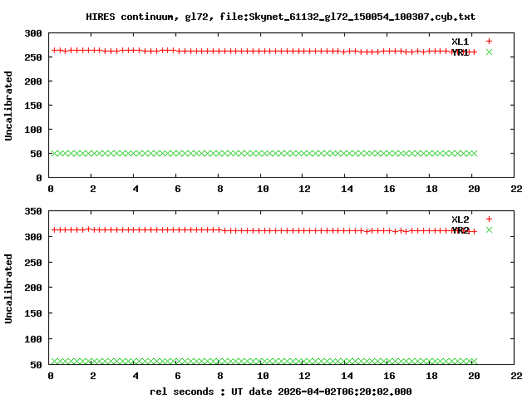Click the XL1 legend label text

(460, 41)
